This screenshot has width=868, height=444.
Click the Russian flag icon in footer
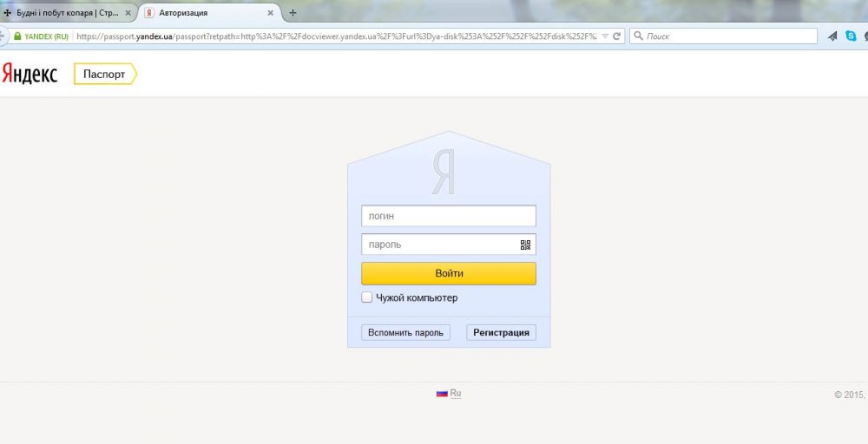point(442,393)
